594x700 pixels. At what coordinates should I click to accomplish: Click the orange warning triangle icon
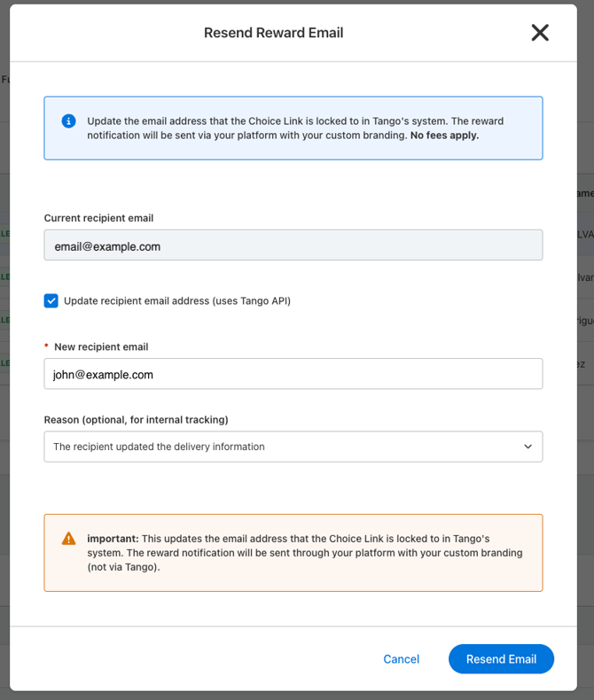coord(68,539)
